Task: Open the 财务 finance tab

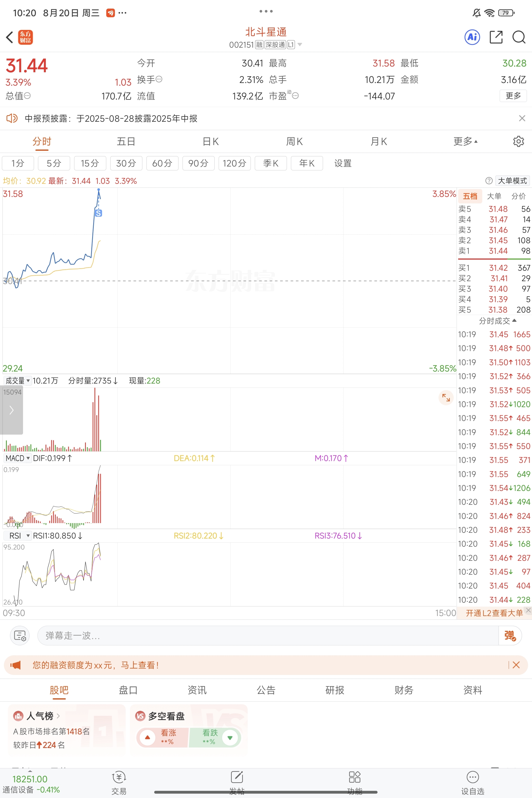Action: pyautogui.click(x=404, y=690)
